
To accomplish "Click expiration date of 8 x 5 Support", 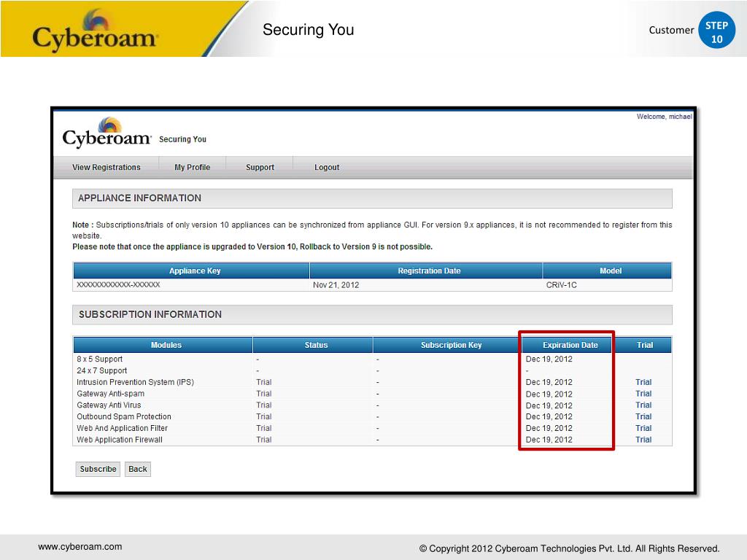I will click(x=549, y=359).
